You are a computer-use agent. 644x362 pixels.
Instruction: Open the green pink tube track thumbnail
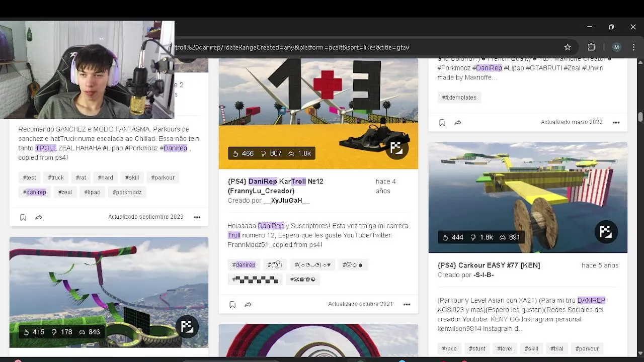point(109,292)
